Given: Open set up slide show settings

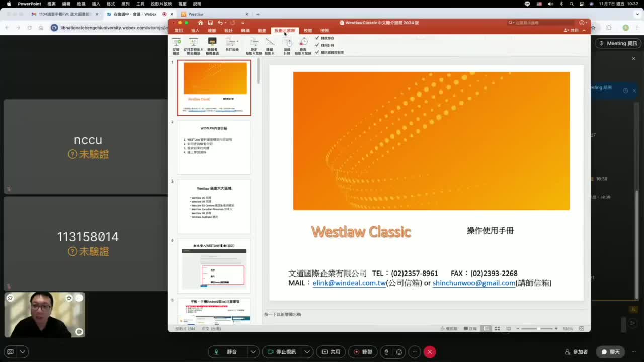Looking at the screenshot, I should [254, 45].
